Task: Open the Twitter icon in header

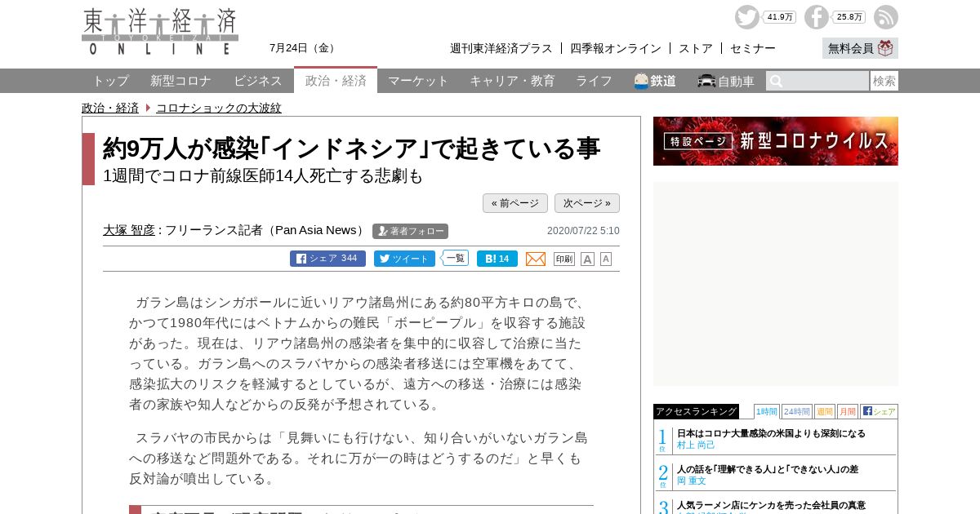Action: tap(746, 17)
